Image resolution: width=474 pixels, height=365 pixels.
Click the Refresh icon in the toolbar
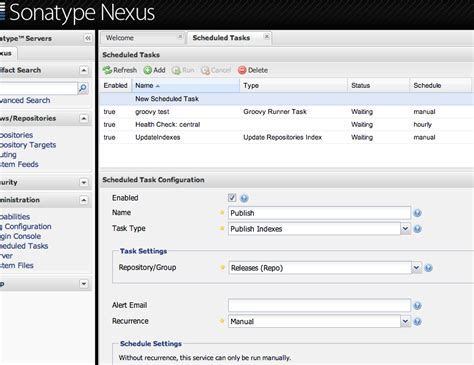click(107, 70)
